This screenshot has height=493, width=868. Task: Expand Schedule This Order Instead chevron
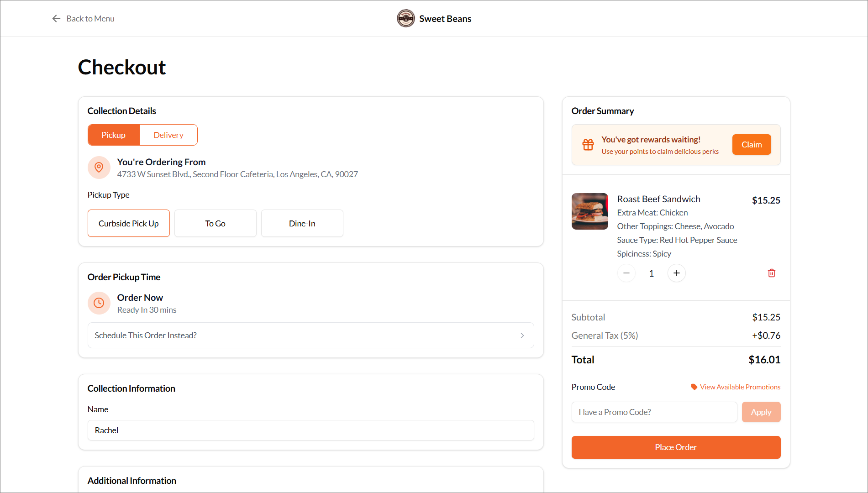click(x=522, y=336)
